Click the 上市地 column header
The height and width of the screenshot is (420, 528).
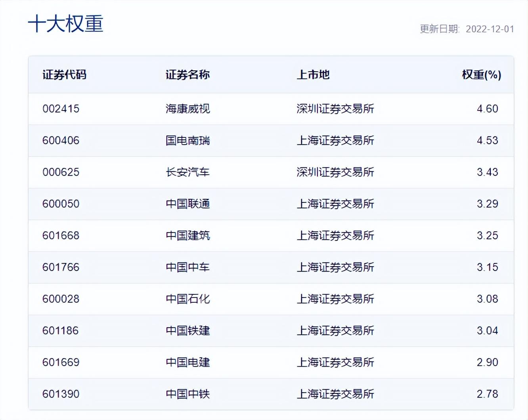click(x=313, y=74)
